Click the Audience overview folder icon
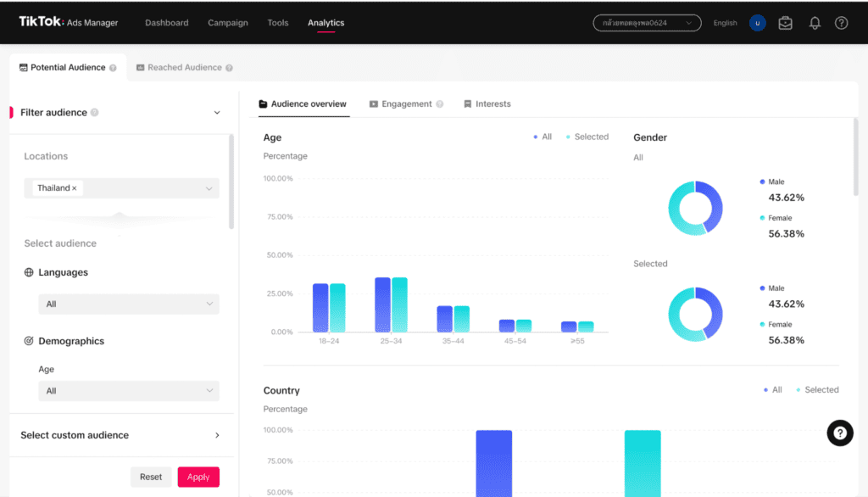 [263, 104]
